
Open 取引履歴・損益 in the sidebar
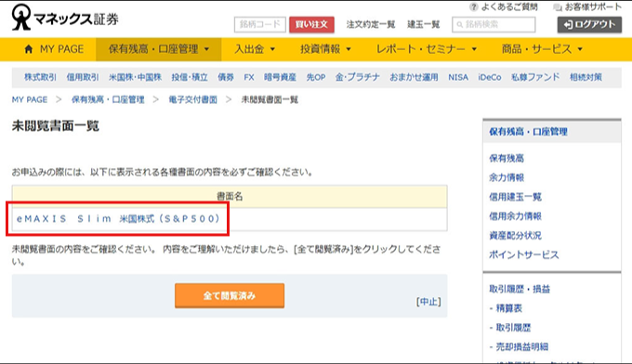coord(520,289)
